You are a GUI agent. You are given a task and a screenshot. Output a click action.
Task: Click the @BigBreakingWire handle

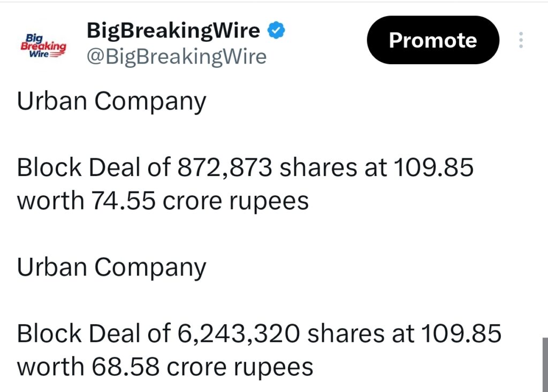coord(177,56)
